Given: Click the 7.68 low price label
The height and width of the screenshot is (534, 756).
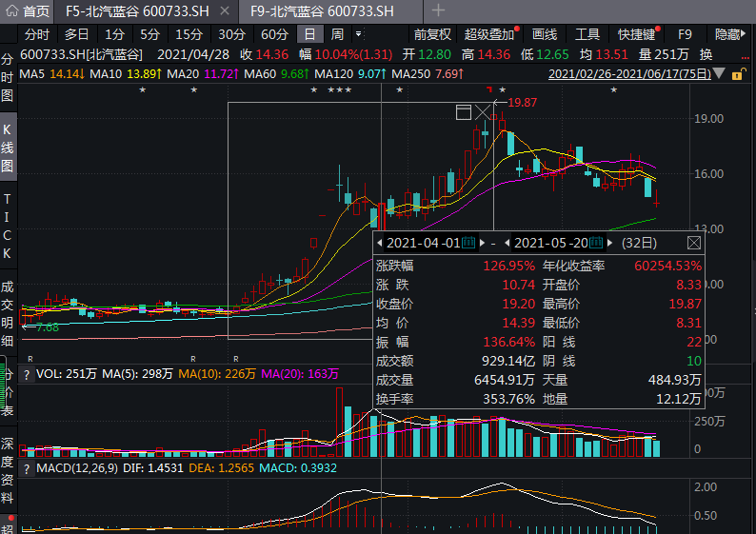Looking at the screenshot, I should click(x=48, y=327).
